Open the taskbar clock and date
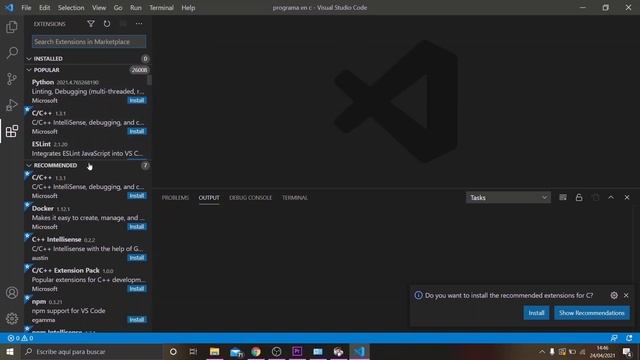 point(602,351)
